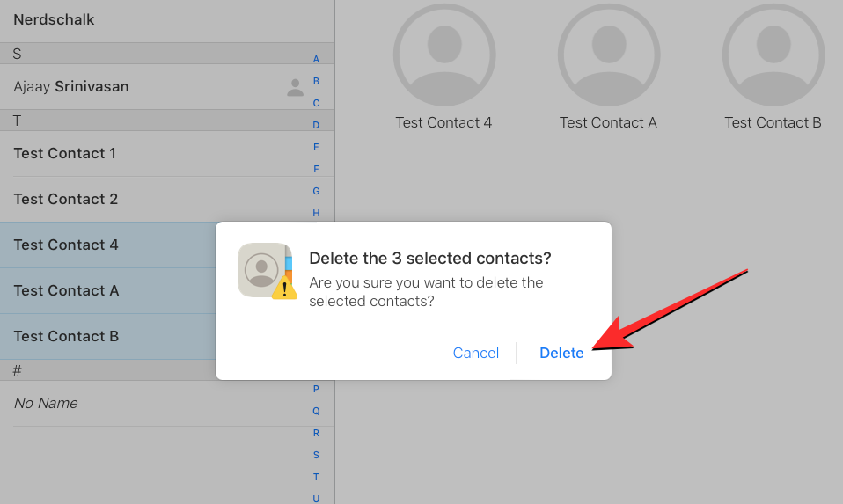Select Test Contact B in list
The height and width of the screenshot is (504, 843).
[66, 337]
